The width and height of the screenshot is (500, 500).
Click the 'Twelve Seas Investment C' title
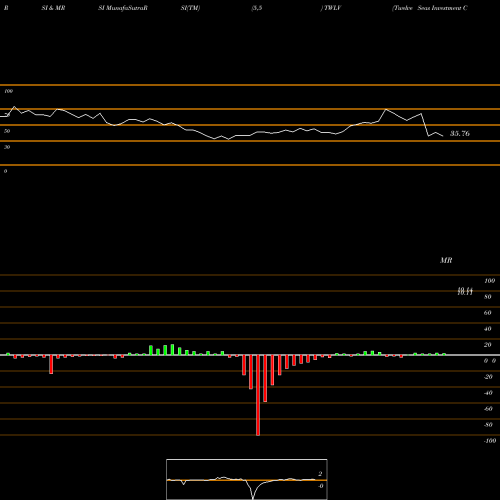coord(430,8)
